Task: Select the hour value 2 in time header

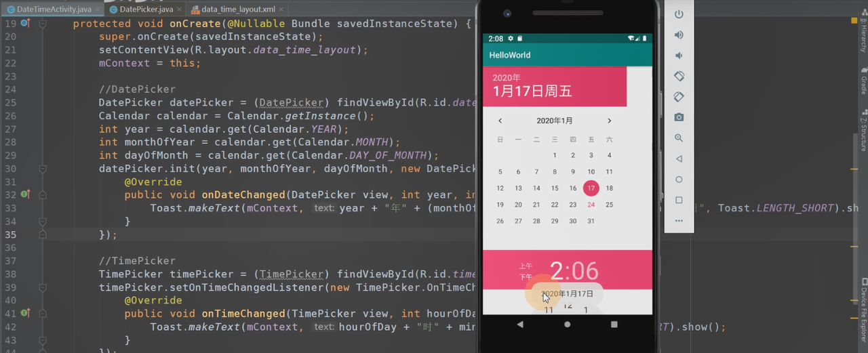Action: 556,271
